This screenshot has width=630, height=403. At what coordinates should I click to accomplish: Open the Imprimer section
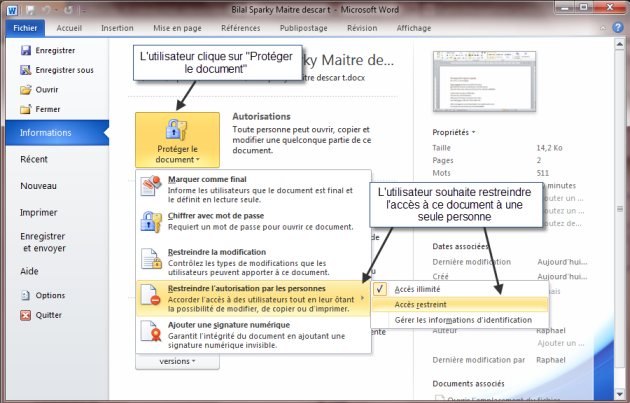pos(38,211)
